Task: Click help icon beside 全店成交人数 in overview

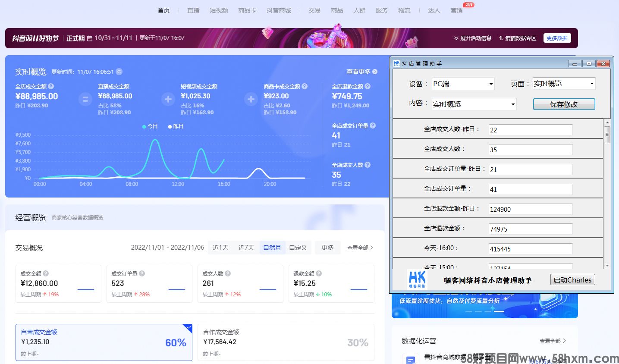Action: click(368, 165)
